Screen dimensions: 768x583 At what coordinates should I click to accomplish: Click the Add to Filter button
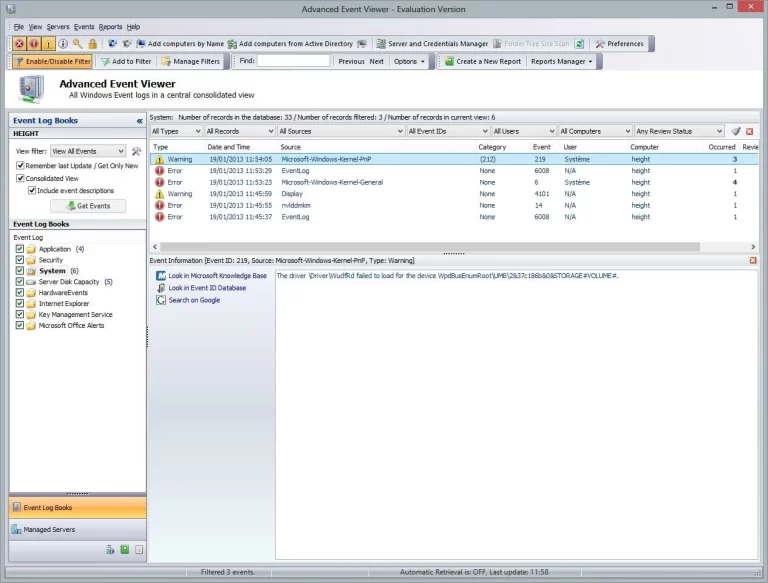(x=126, y=61)
